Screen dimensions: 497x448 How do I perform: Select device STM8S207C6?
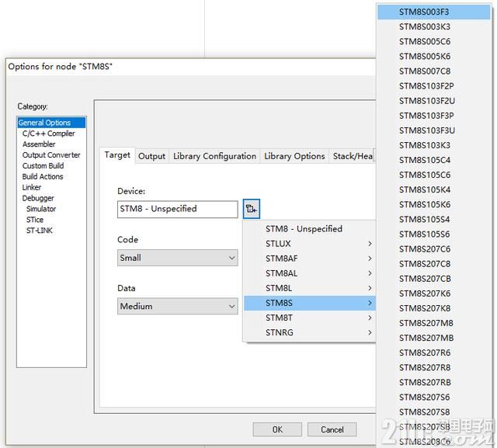[x=433, y=249]
